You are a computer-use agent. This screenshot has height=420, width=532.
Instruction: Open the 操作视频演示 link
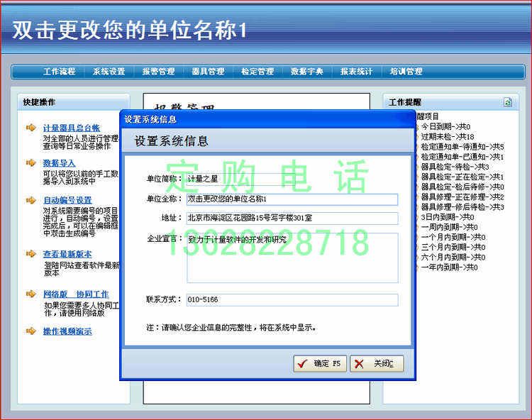tap(67, 331)
